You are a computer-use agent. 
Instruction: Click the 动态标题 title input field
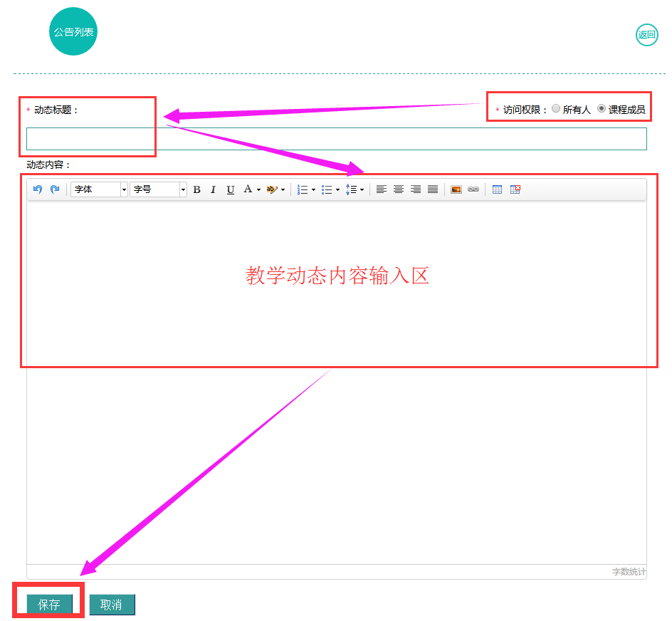click(336, 139)
